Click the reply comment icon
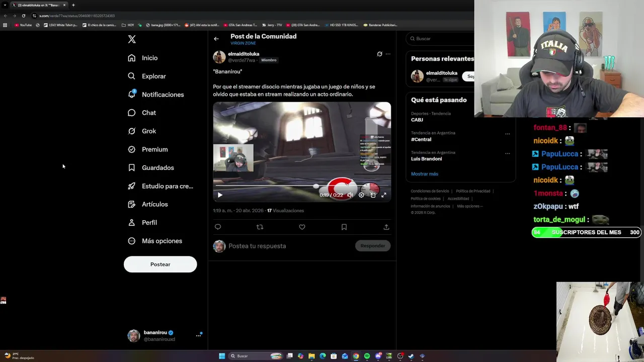This screenshot has width=644, height=362. [x=218, y=227]
